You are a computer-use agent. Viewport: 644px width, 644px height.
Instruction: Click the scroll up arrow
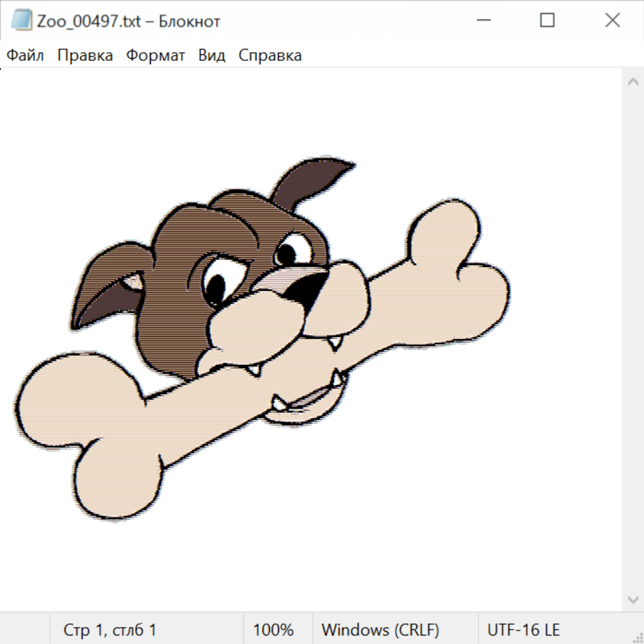[x=633, y=82]
